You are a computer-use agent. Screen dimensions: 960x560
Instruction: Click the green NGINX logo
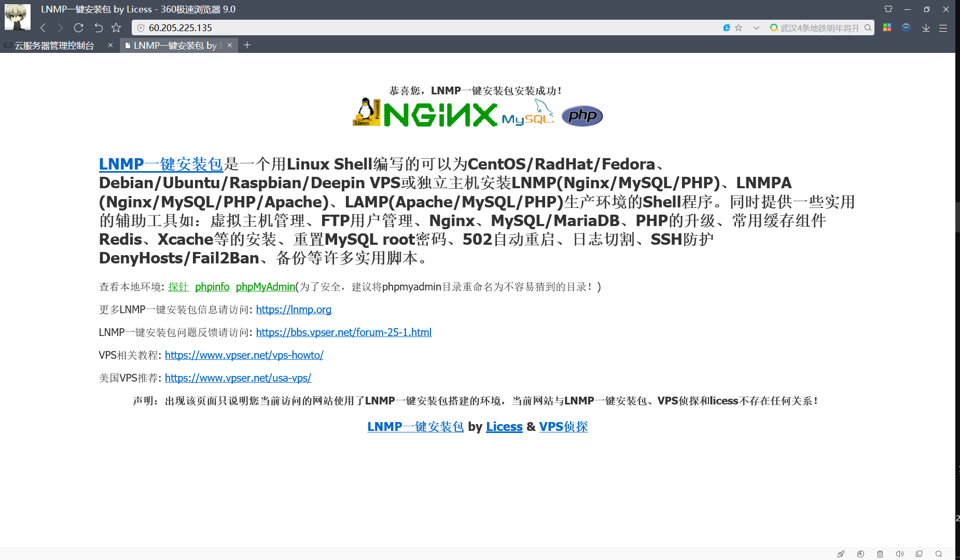tap(441, 115)
